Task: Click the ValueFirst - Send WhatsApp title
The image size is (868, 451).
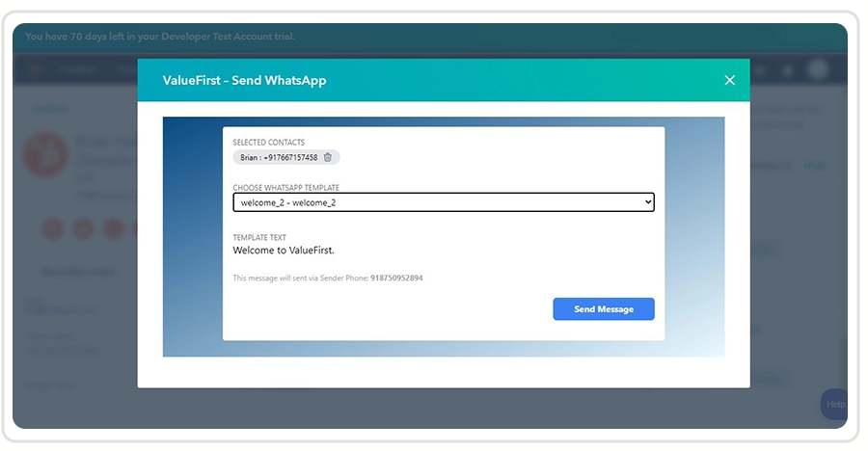Action: click(244, 80)
